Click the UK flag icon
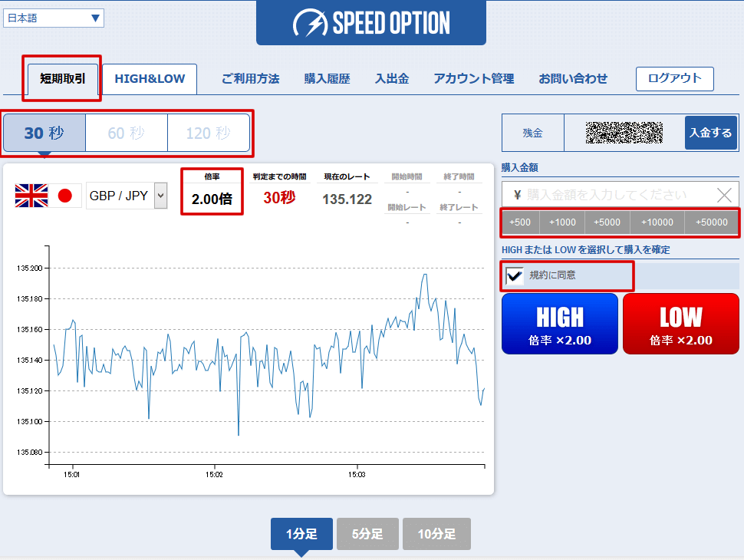The height and width of the screenshot is (560, 744). tap(31, 196)
